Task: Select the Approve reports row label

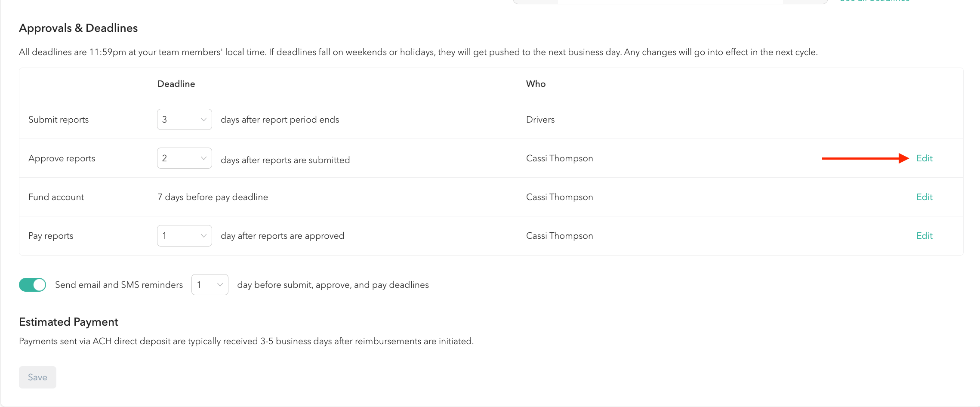Action: point(62,158)
